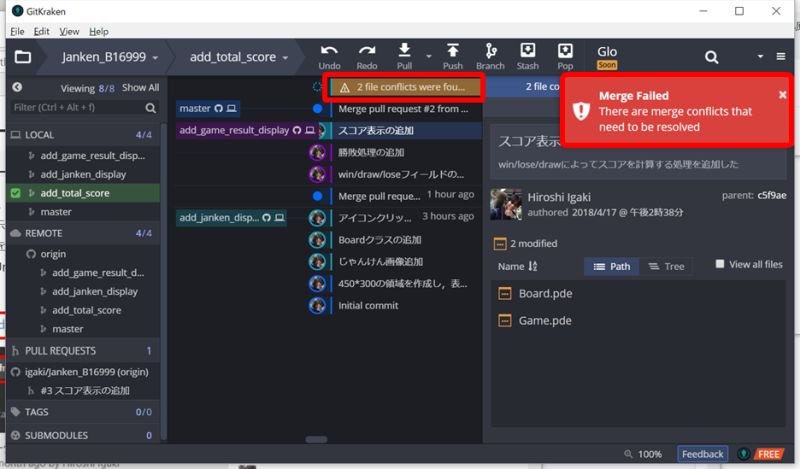This screenshot has height=469, width=800.
Task: Open parent commit c5f9ae link
Action: (x=771, y=195)
